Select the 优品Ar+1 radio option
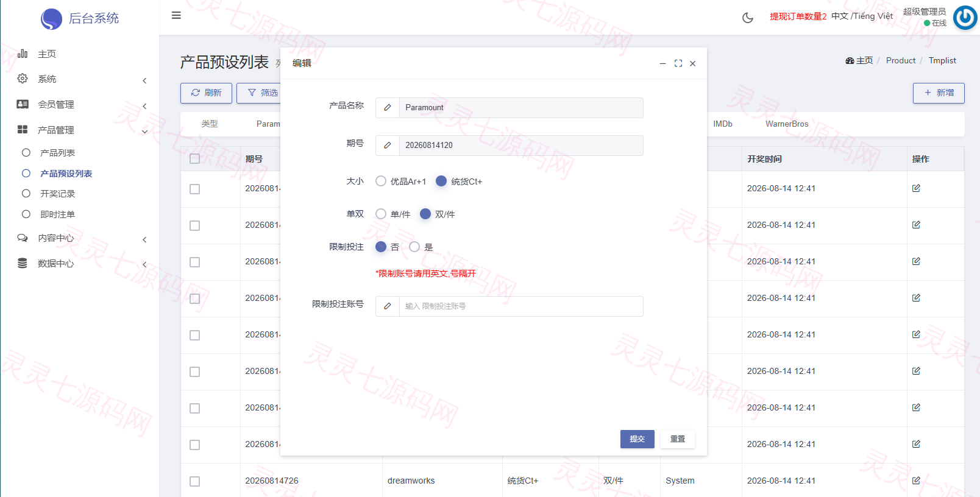 click(x=381, y=181)
